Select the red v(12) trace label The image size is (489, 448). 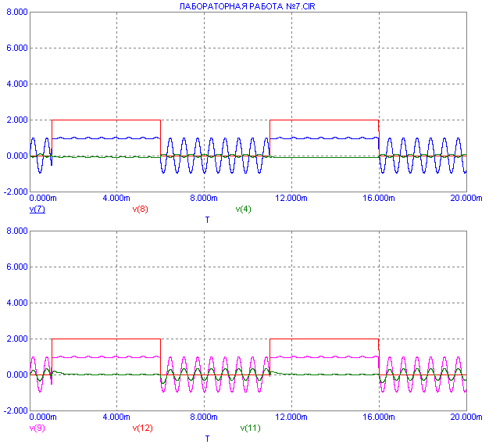(x=142, y=428)
